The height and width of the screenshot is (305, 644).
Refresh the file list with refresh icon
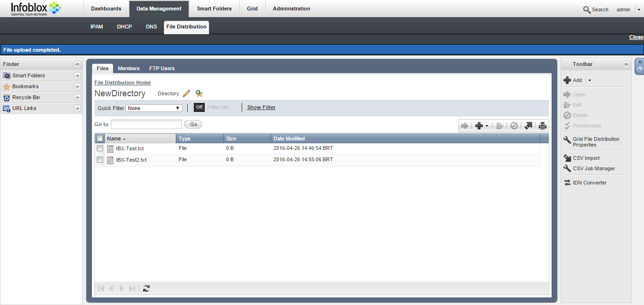[146, 288]
